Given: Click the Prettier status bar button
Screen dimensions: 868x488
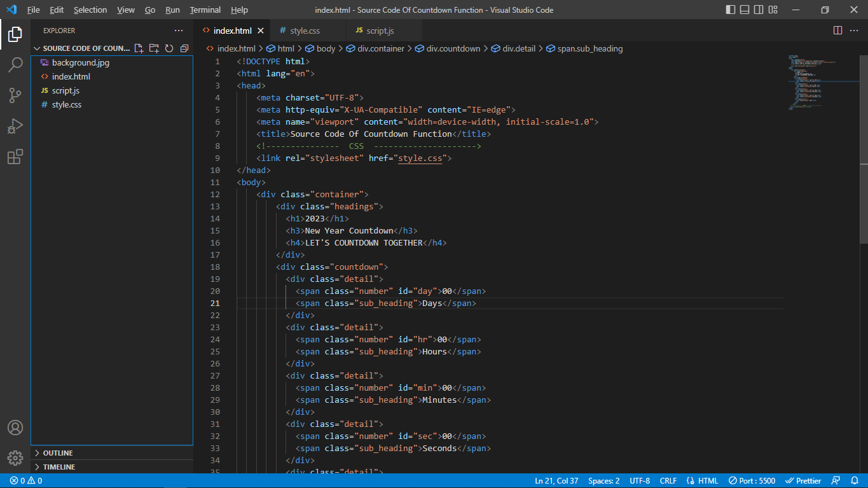Looking at the screenshot, I should click(x=804, y=481).
